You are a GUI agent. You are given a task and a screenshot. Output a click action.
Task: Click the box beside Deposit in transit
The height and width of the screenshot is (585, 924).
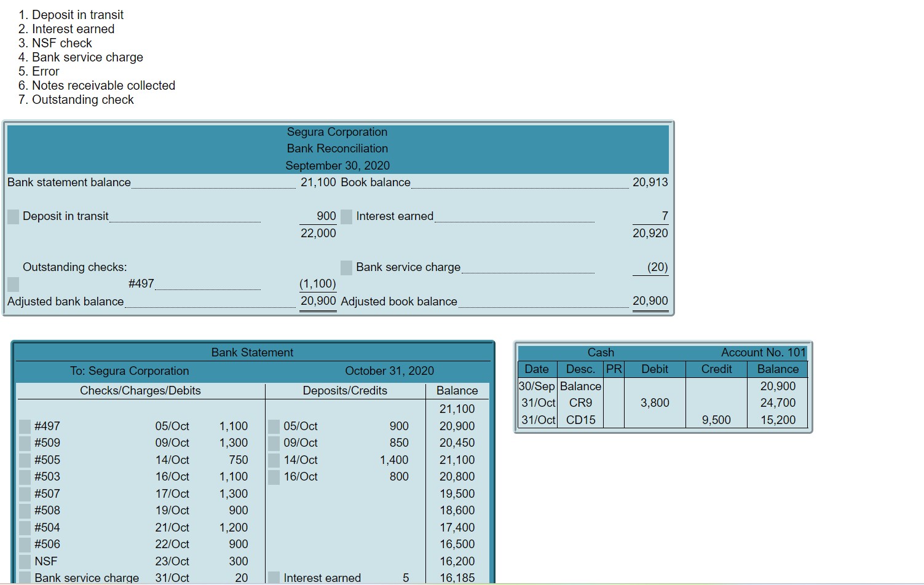pos(13,216)
